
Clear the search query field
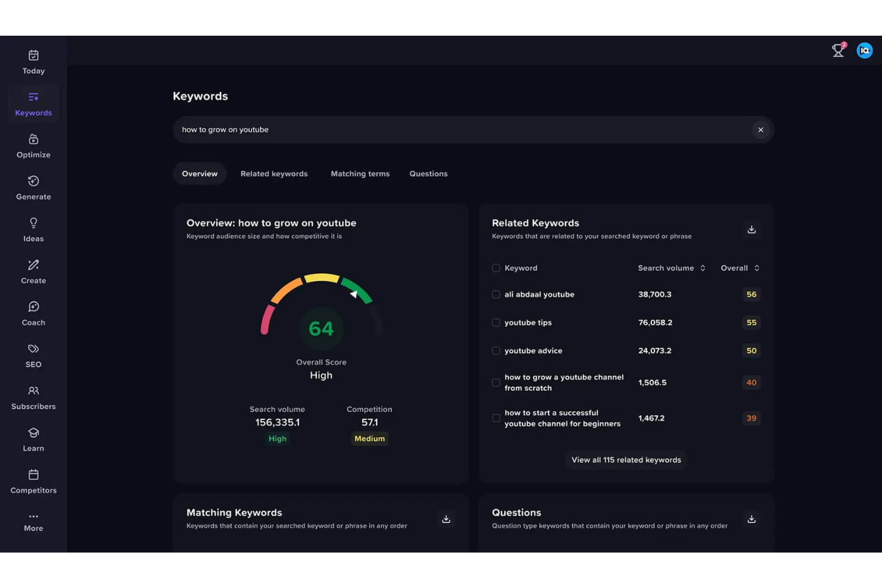pyautogui.click(x=760, y=129)
